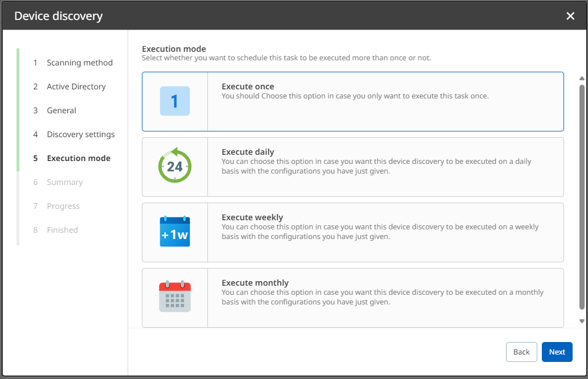The image size is (588, 379).
Task: Go to the Active Directory step
Action: point(76,86)
